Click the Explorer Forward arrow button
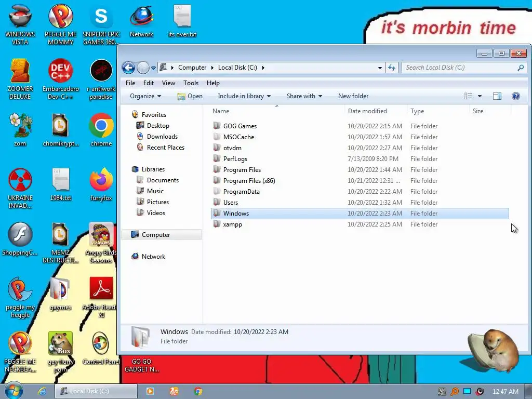Screen dimensions: 532x399 click(143, 68)
